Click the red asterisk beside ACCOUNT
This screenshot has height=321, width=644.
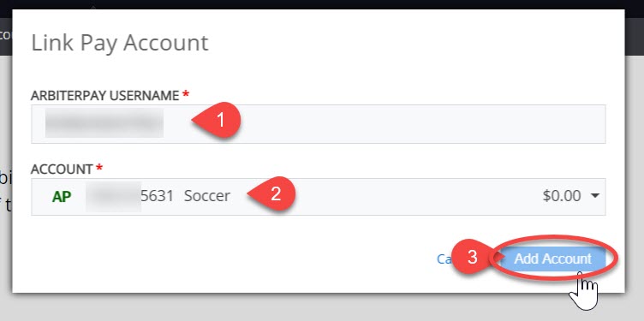click(x=98, y=168)
